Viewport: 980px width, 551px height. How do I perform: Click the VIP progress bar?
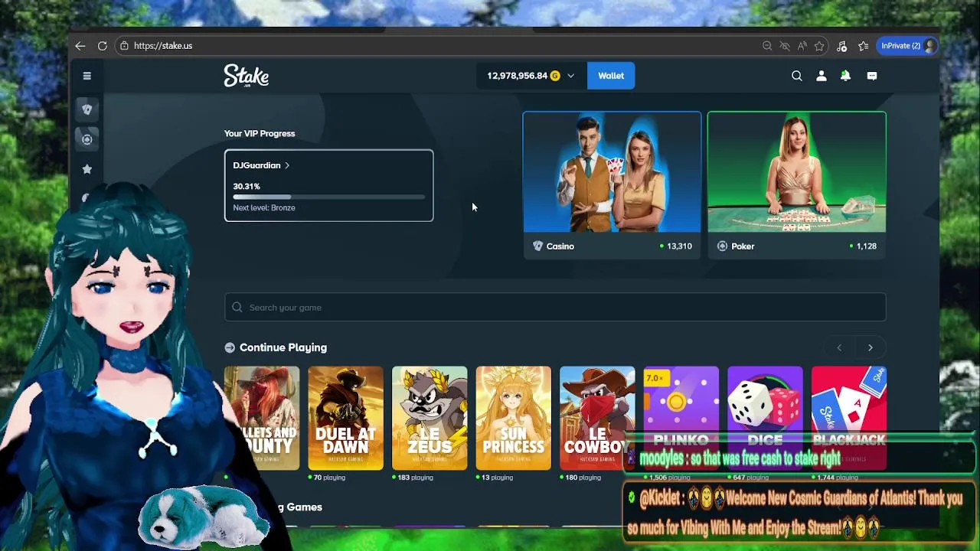[328, 197]
